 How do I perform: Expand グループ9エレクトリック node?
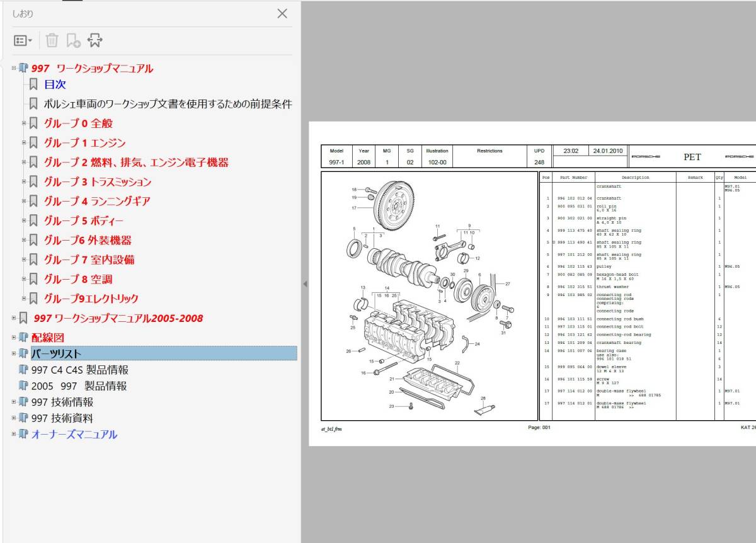(x=25, y=299)
